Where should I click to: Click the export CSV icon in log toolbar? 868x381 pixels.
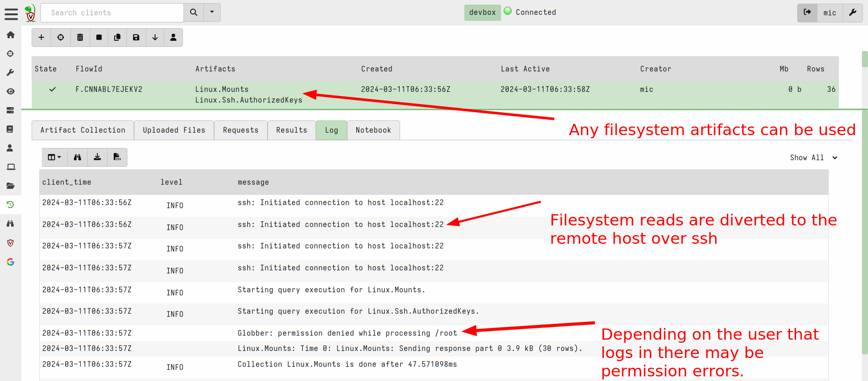pos(117,157)
